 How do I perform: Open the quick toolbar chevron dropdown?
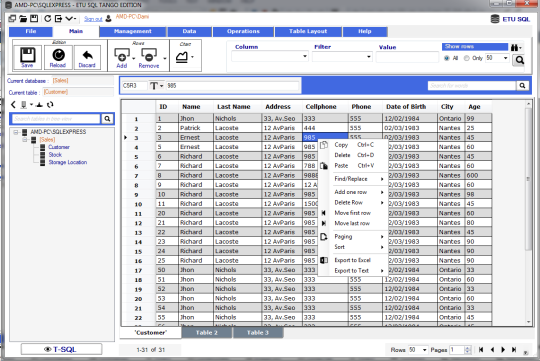coord(71,19)
